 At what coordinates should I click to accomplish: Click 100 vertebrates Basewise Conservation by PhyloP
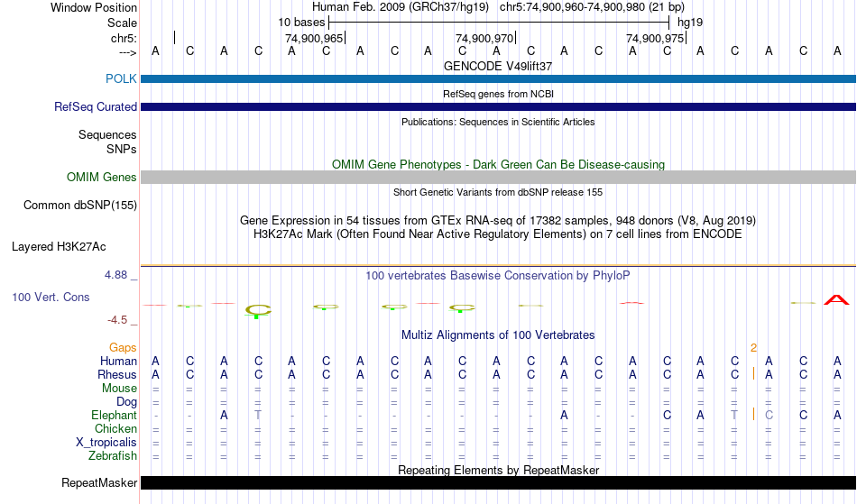coord(498,276)
